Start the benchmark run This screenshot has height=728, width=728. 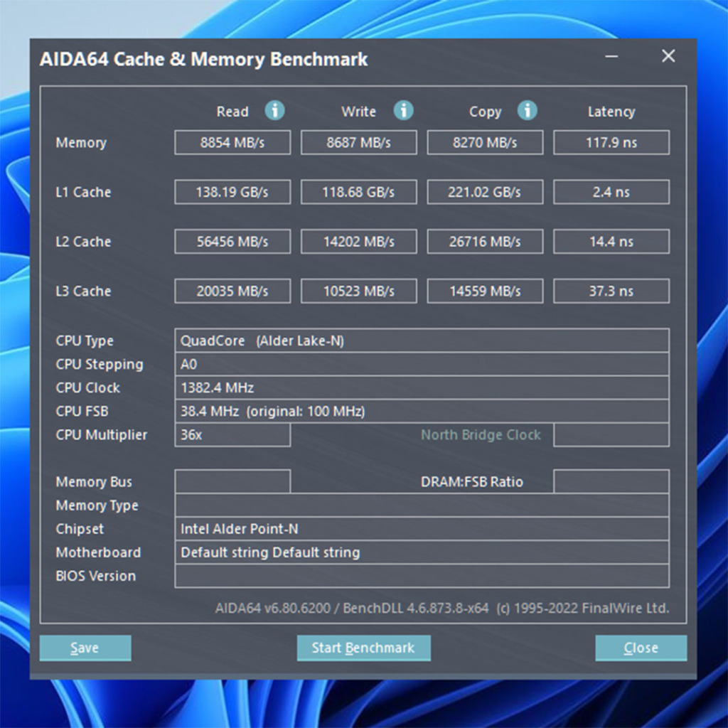(363, 648)
